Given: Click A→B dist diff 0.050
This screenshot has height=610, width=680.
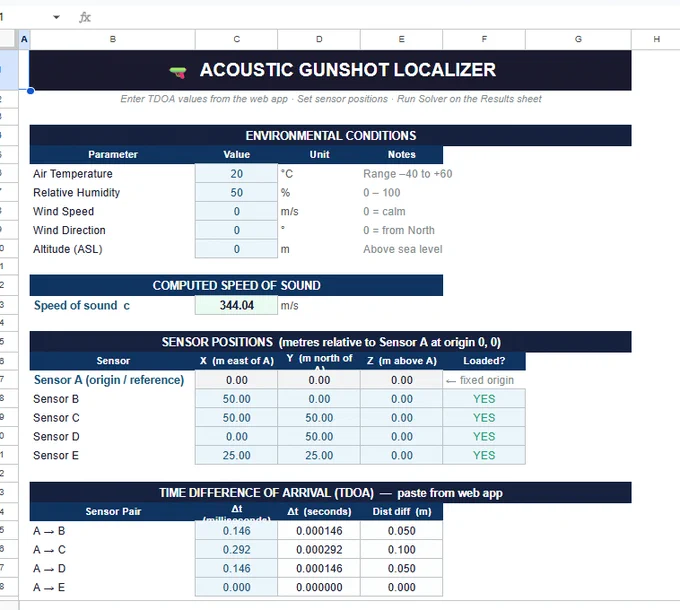Looking at the screenshot, I should pos(401,531).
